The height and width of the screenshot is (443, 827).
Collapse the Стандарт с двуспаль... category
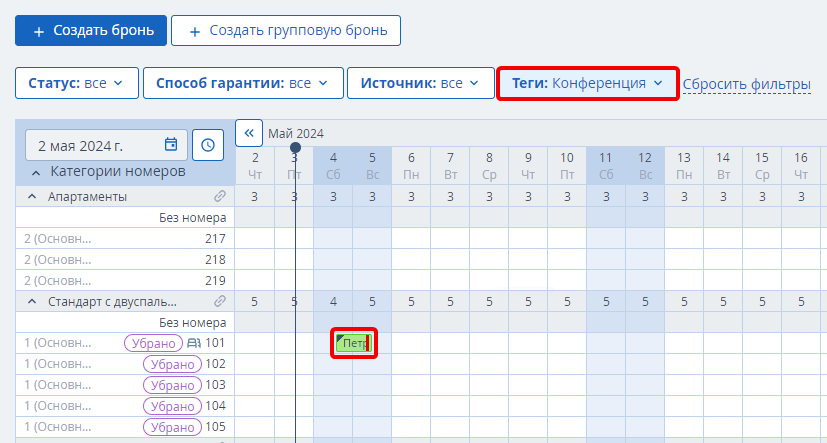[x=32, y=302]
